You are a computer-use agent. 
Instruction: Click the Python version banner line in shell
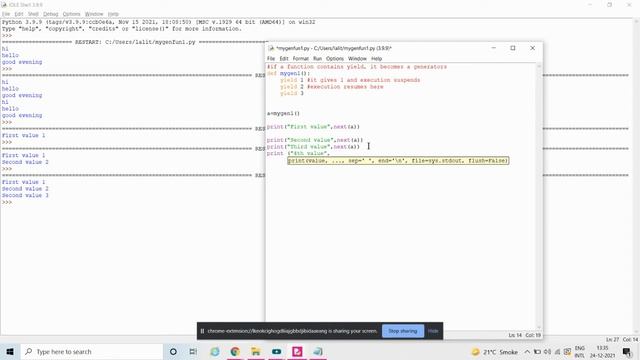pyautogui.click(x=158, y=22)
